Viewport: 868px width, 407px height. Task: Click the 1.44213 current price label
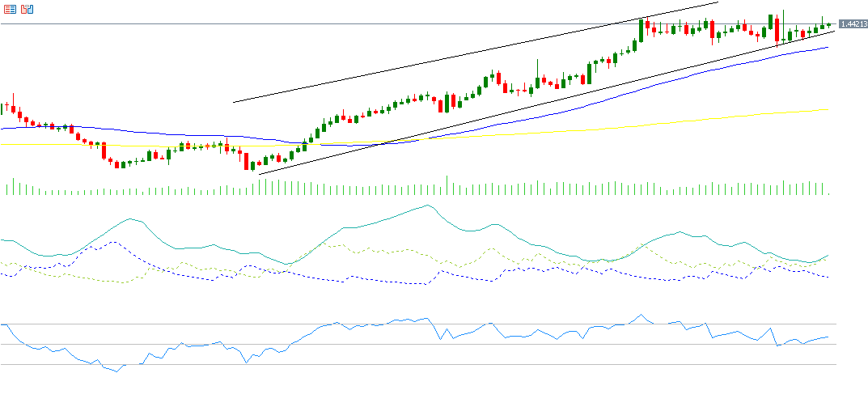pos(853,24)
